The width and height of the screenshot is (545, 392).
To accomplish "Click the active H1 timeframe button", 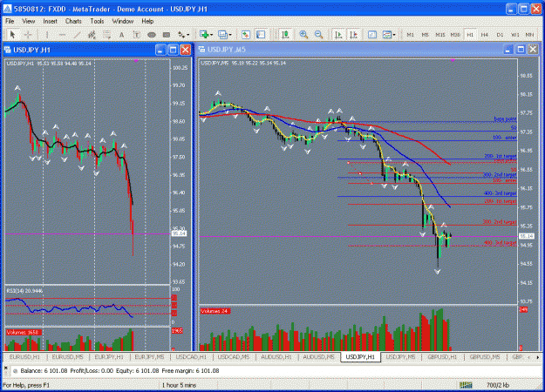I will (x=470, y=35).
